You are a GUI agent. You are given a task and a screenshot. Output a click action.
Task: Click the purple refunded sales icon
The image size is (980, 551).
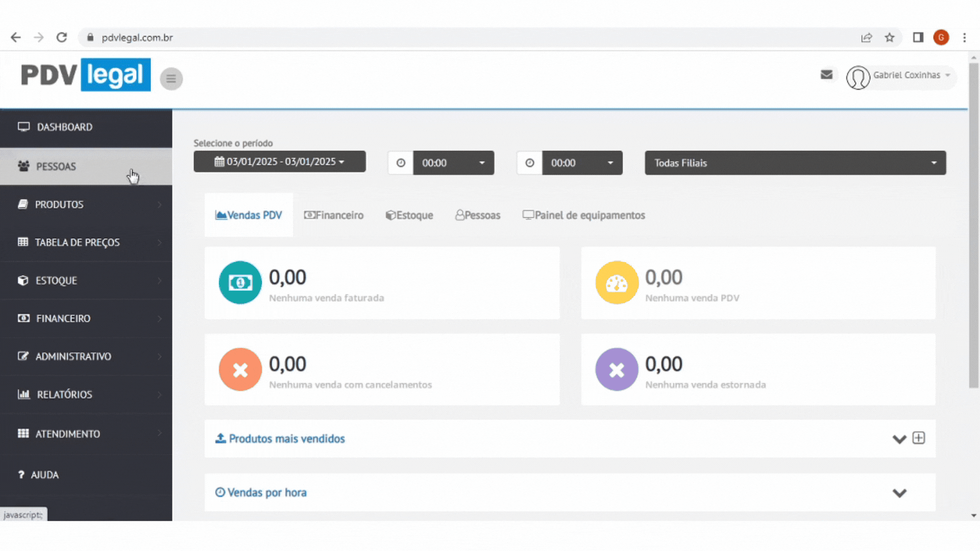(x=617, y=369)
